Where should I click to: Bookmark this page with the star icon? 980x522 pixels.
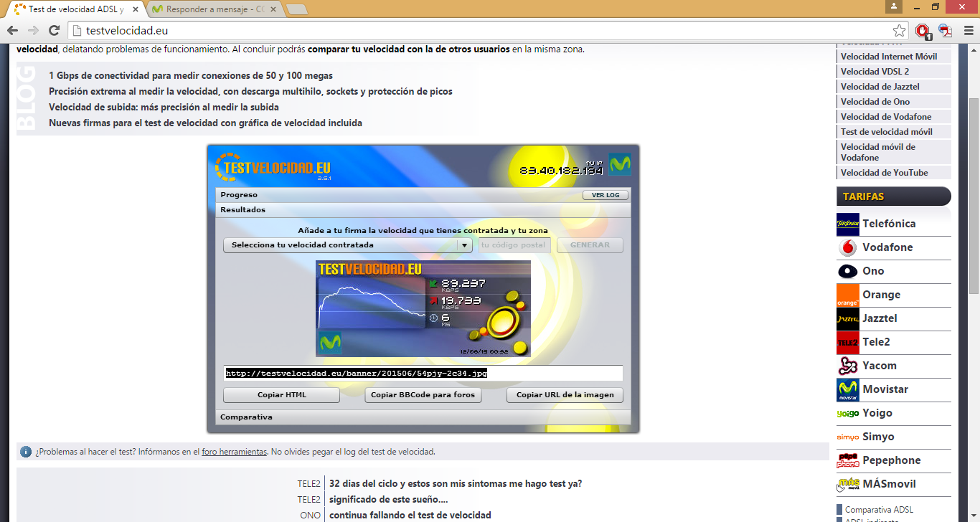pyautogui.click(x=899, y=31)
